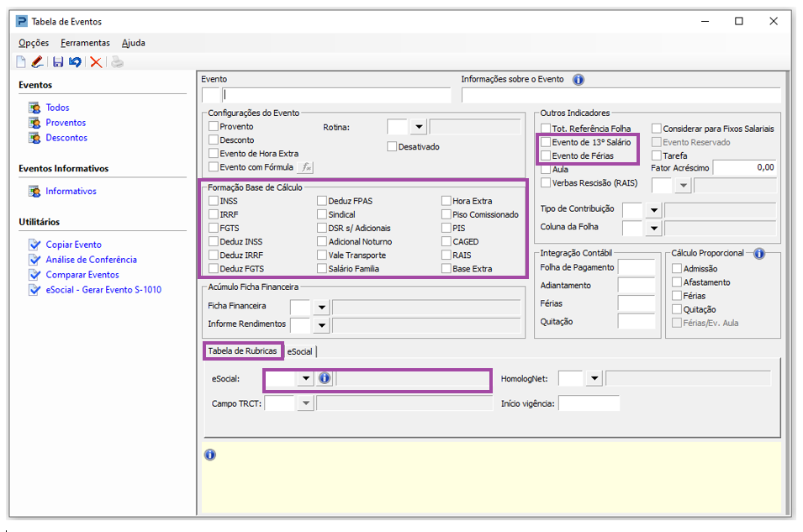Click the Edit pencil toolbar icon
The height and width of the screenshot is (532, 803).
click(37, 61)
